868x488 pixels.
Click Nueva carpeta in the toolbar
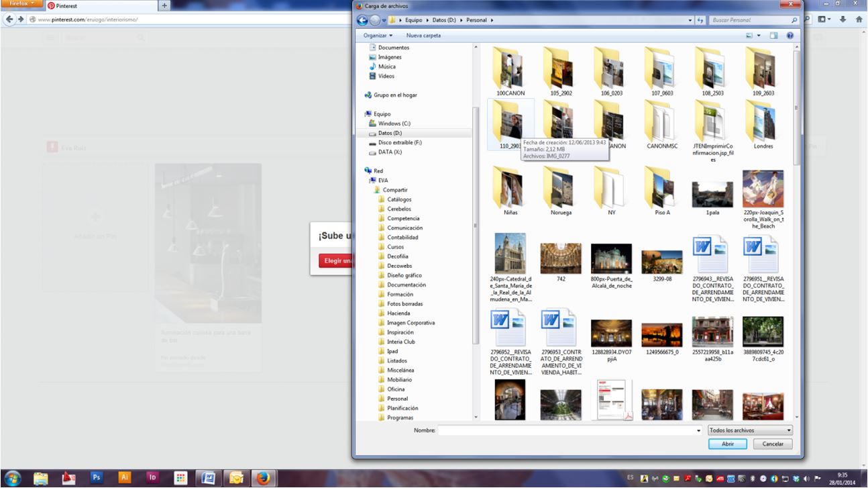pos(423,35)
